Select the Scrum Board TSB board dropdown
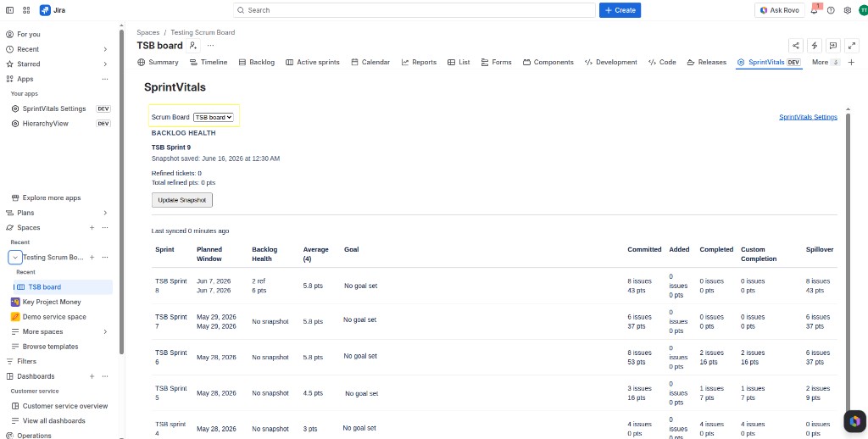Screen dimensions: 868x439 (214, 117)
